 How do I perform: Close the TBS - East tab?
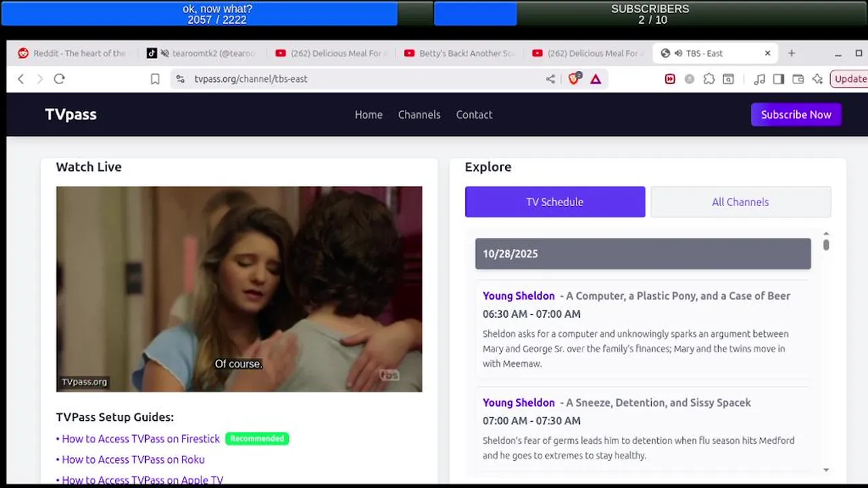pyautogui.click(x=768, y=53)
